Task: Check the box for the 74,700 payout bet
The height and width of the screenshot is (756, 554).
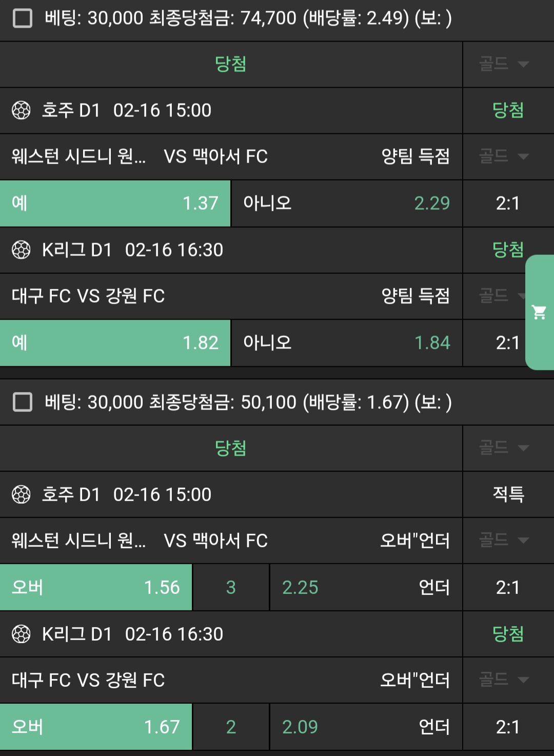Action: pyautogui.click(x=23, y=18)
